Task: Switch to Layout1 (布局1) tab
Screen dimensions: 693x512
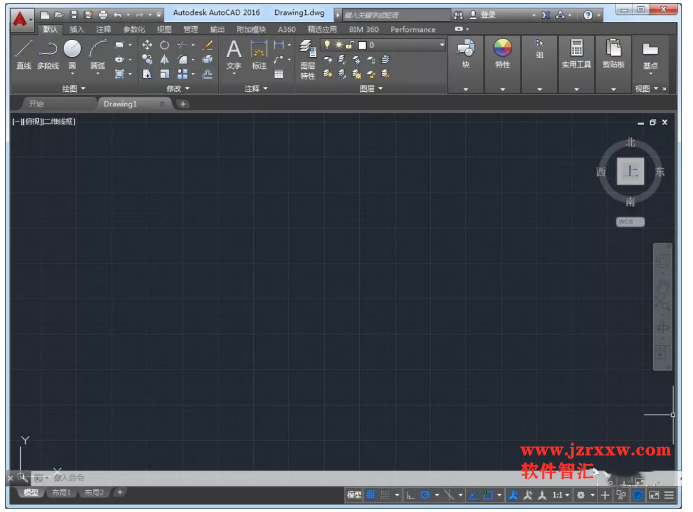Action: [x=61, y=492]
